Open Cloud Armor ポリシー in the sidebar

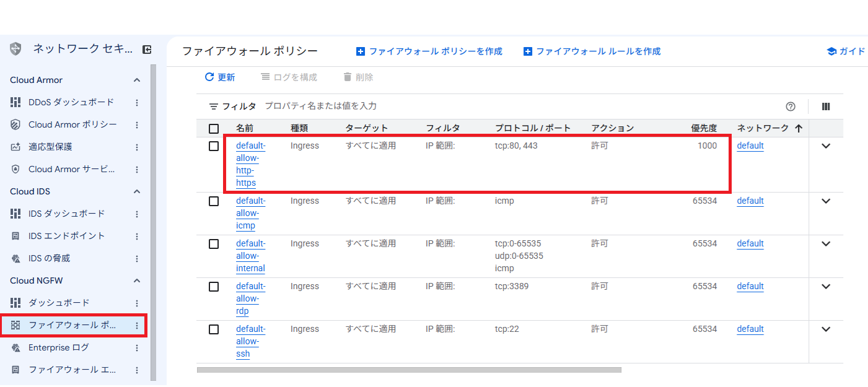coord(72,124)
